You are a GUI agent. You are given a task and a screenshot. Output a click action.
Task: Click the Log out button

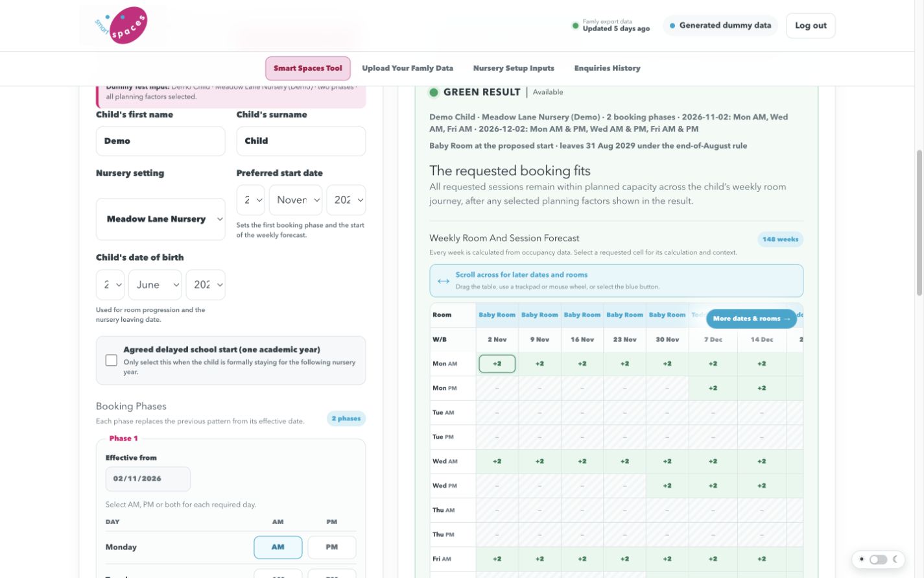[811, 25]
